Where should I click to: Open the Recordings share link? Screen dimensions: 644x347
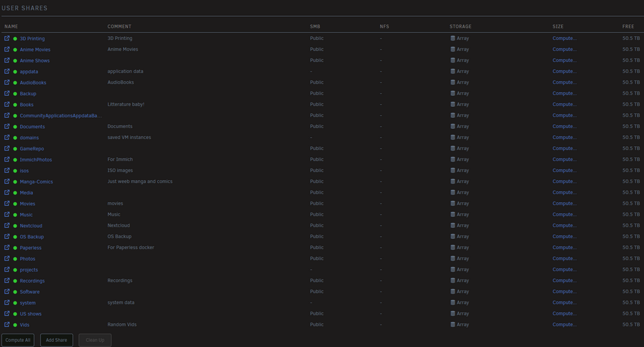click(32, 281)
